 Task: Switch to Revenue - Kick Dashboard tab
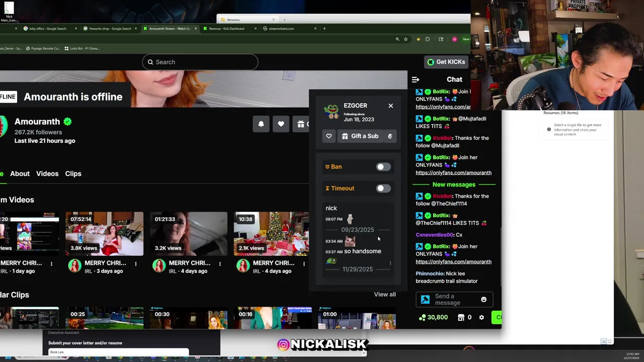[226, 29]
